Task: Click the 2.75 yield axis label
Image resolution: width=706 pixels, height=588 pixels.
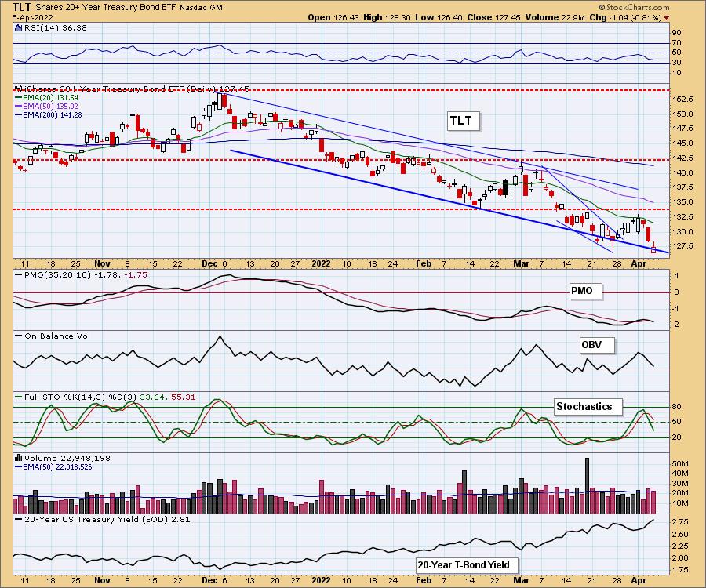Action: pos(680,522)
